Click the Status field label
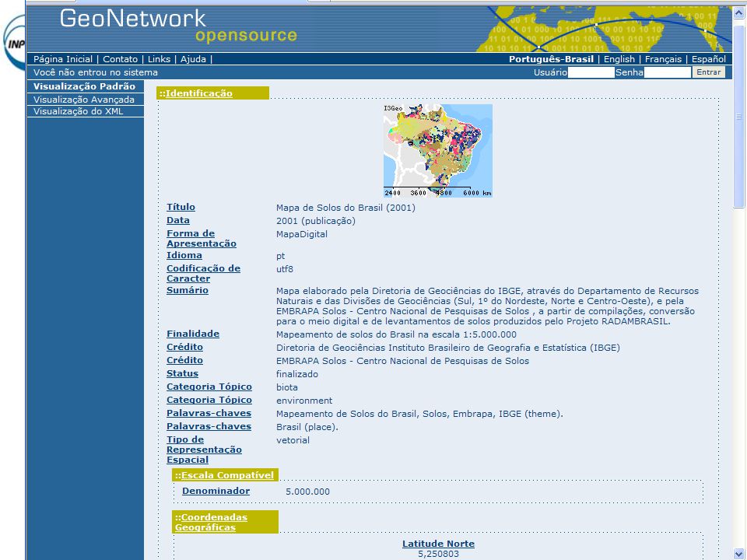Screen dimensions: 747x560 [x=182, y=374]
